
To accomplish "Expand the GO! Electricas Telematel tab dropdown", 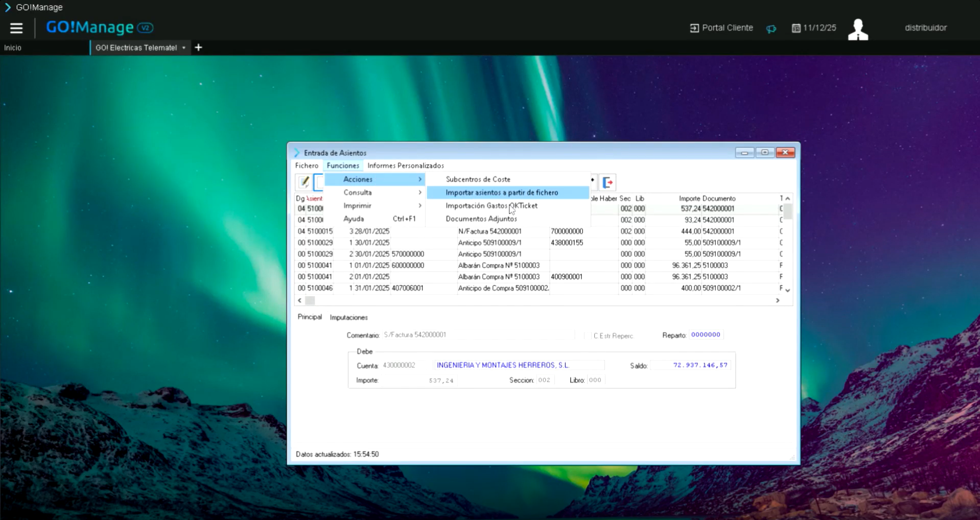I will click(x=184, y=48).
